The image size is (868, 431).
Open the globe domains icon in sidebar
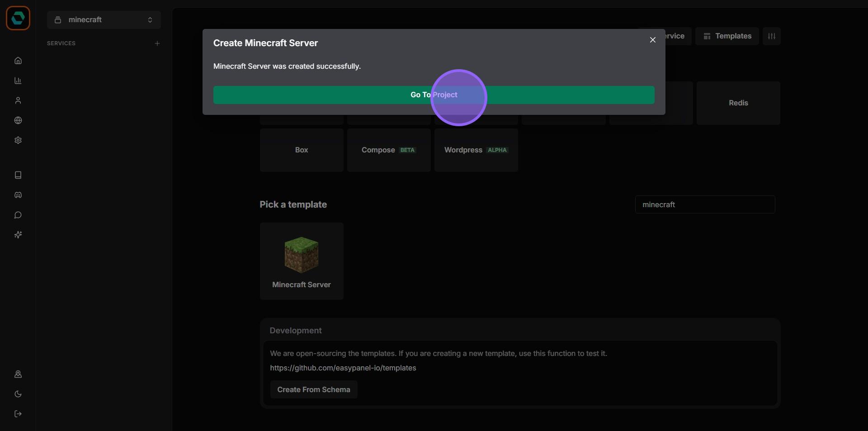(18, 120)
